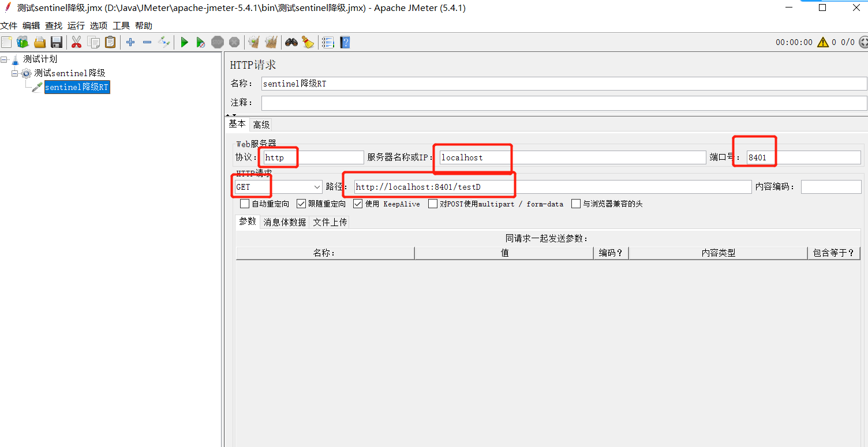Click the Toggle enable/disable element icon
The width and height of the screenshot is (868, 447).
tap(164, 42)
